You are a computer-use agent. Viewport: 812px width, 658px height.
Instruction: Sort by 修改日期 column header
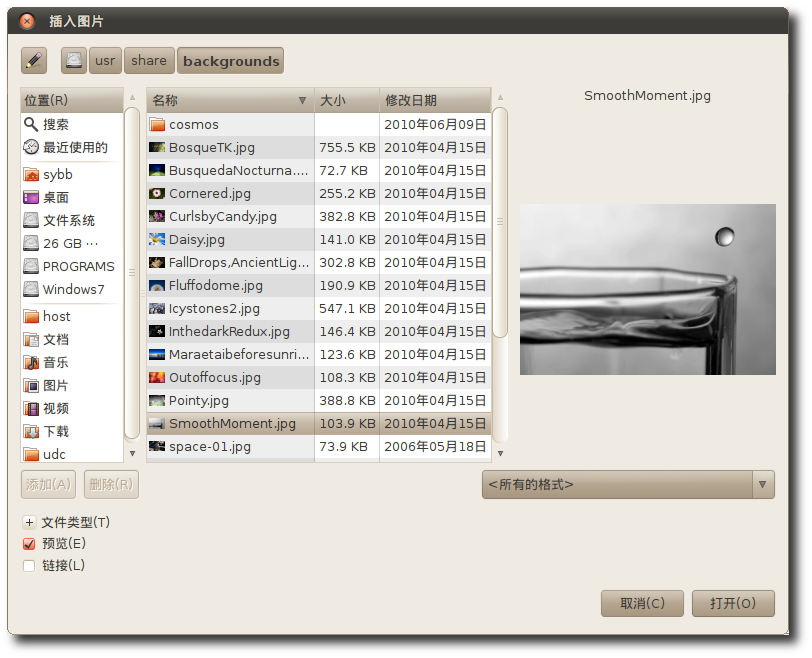tap(435, 100)
